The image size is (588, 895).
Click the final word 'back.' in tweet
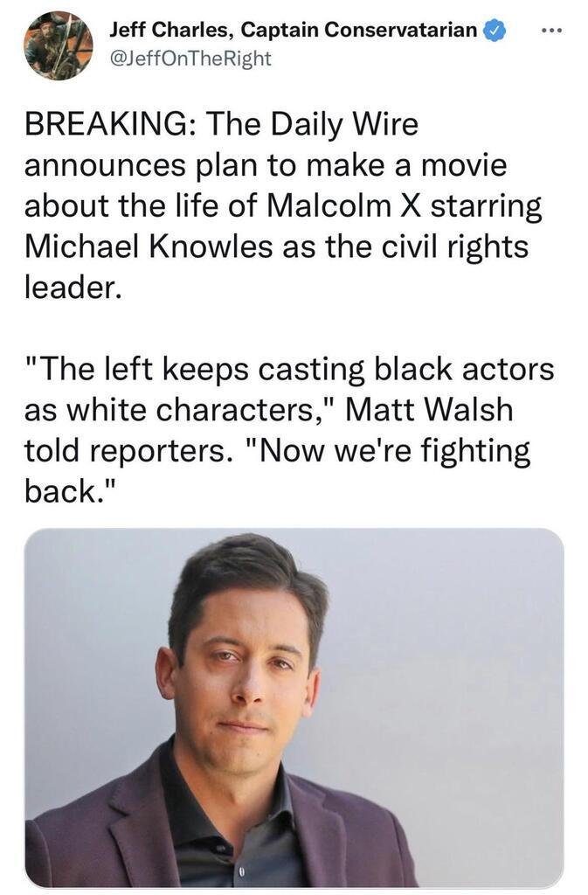pos(70,491)
